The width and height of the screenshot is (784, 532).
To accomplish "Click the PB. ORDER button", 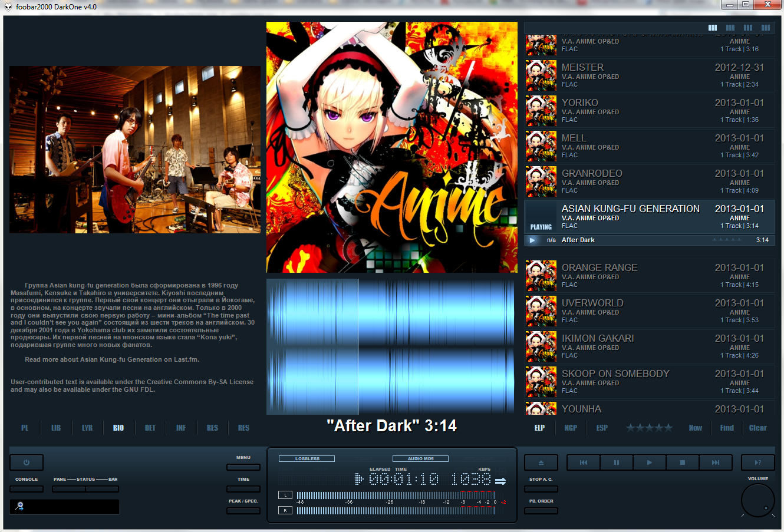I will [x=541, y=510].
